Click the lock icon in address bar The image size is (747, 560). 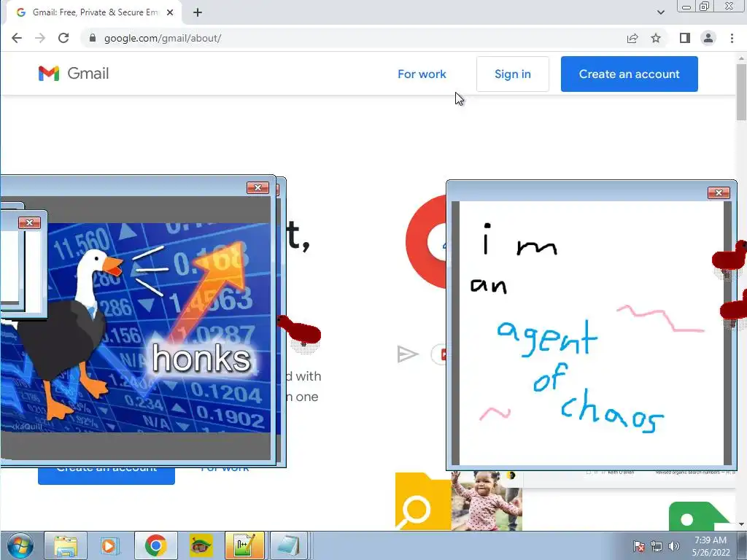[x=93, y=38]
